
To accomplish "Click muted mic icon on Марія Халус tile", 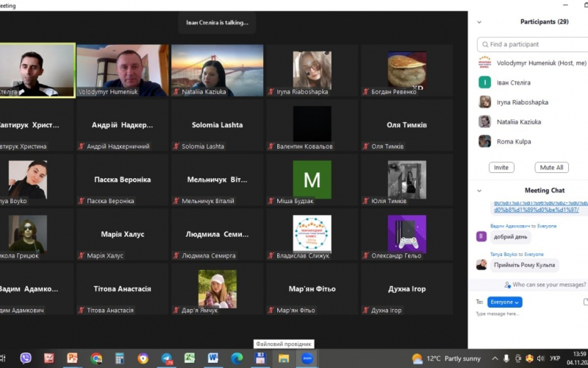I will coord(82,255).
